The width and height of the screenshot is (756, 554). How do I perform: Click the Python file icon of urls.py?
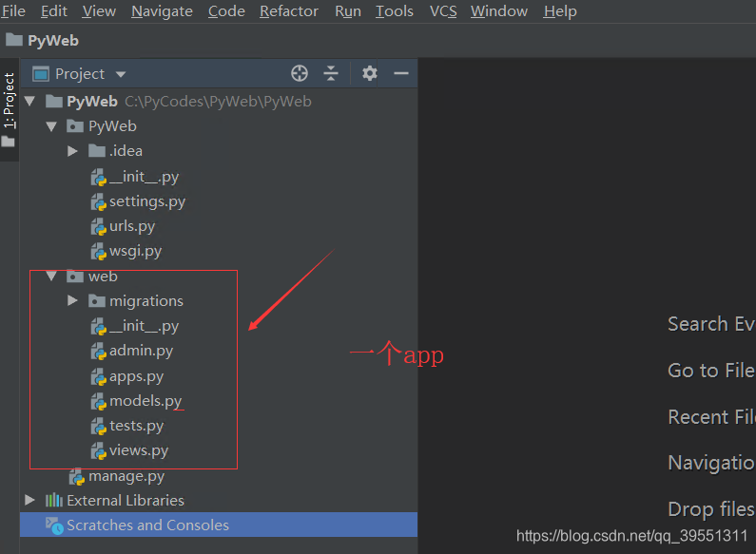click(x=98, y=227)
